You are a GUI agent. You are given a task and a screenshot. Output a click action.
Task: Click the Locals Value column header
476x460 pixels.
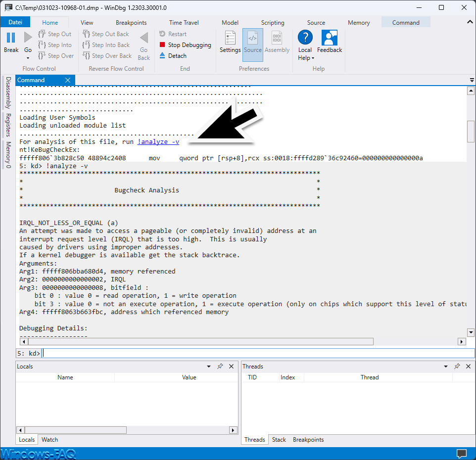pyautogui.click(x=189, y=377)
